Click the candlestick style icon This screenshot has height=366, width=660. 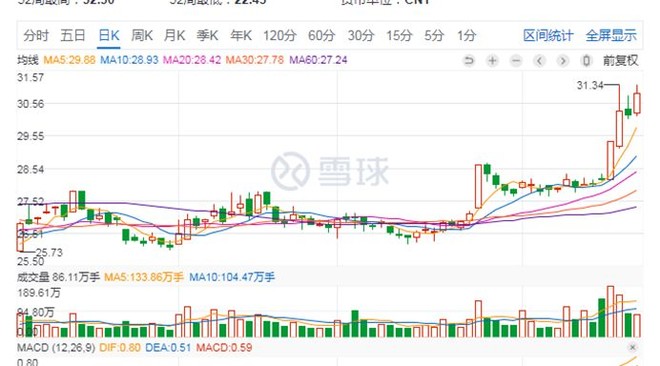[586, 61]
